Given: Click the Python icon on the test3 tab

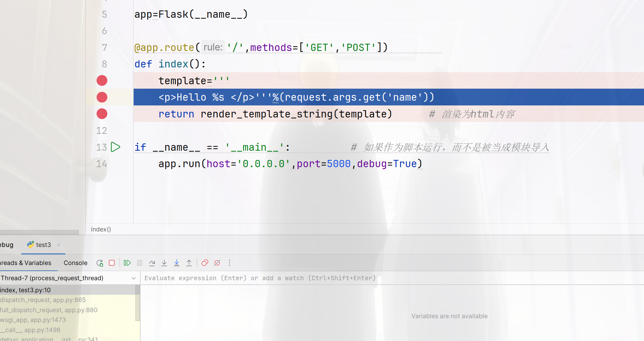Looking at the screenshot, I should (30, 244).
